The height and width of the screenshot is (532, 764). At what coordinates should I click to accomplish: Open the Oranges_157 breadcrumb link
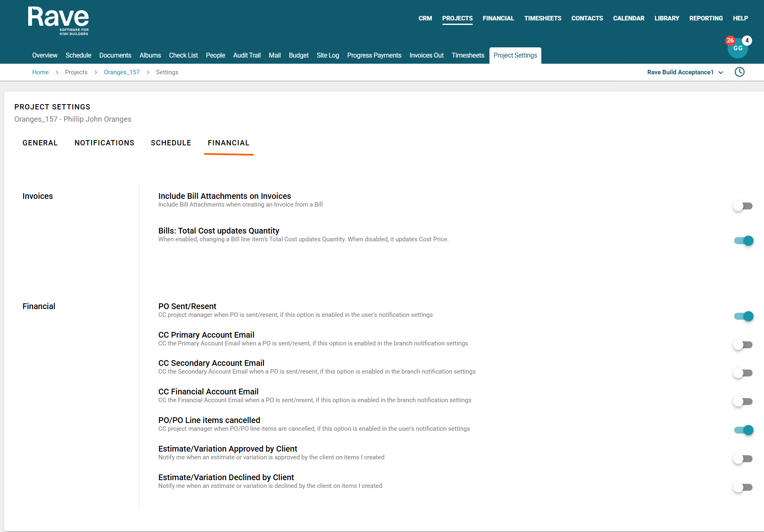122,72
